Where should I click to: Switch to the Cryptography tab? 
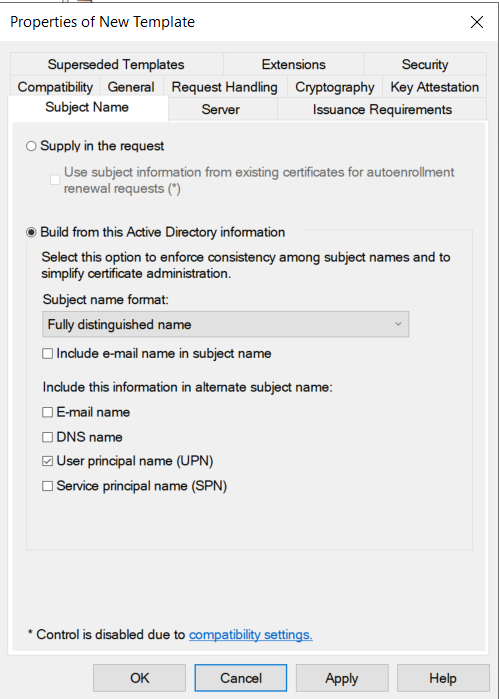pos(335,87)
